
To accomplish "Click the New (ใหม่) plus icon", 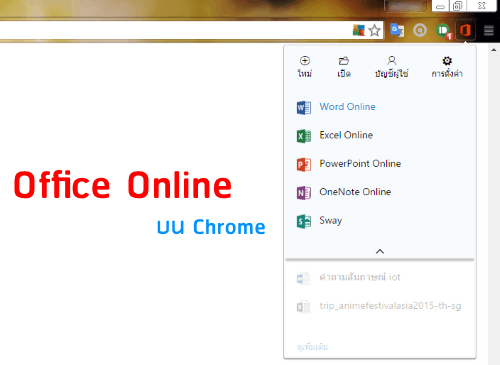I will [305, 61].
